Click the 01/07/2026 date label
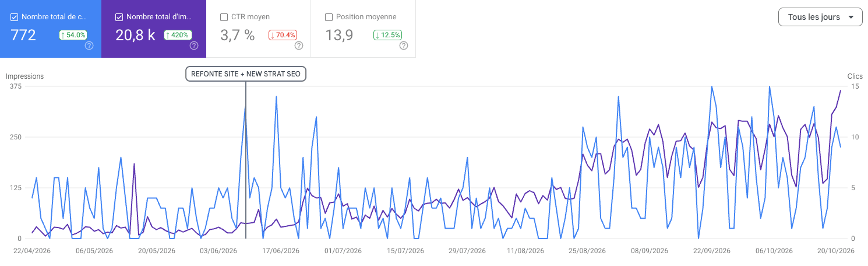868x266 pixels. pos(343,251)
